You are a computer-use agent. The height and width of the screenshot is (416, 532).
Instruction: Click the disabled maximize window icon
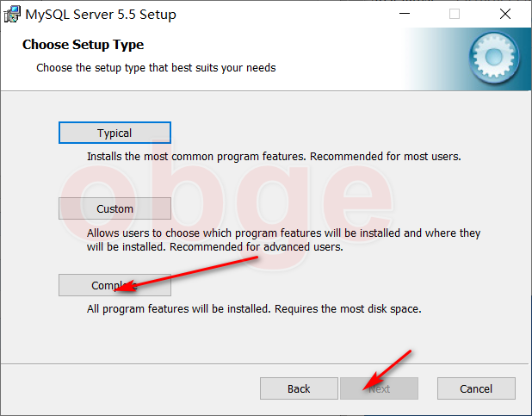pyautogui.click(x=455, y=14)
